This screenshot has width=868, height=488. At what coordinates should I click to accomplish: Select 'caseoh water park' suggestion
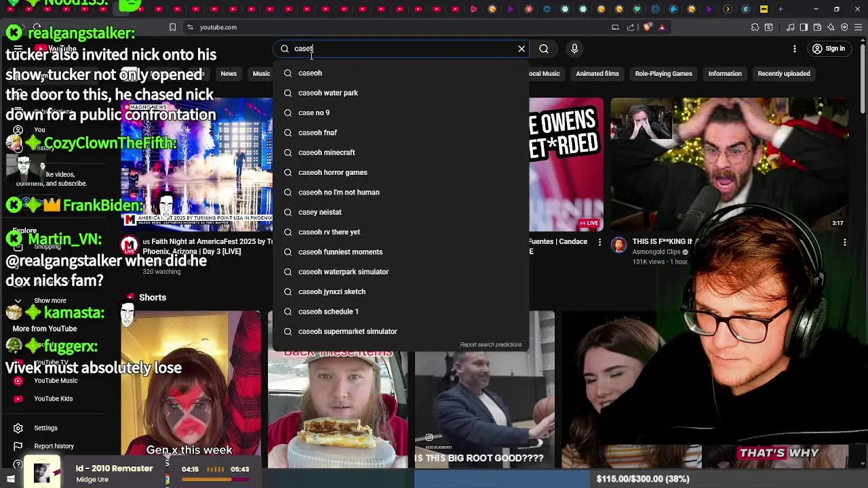[x=401, y=93]
